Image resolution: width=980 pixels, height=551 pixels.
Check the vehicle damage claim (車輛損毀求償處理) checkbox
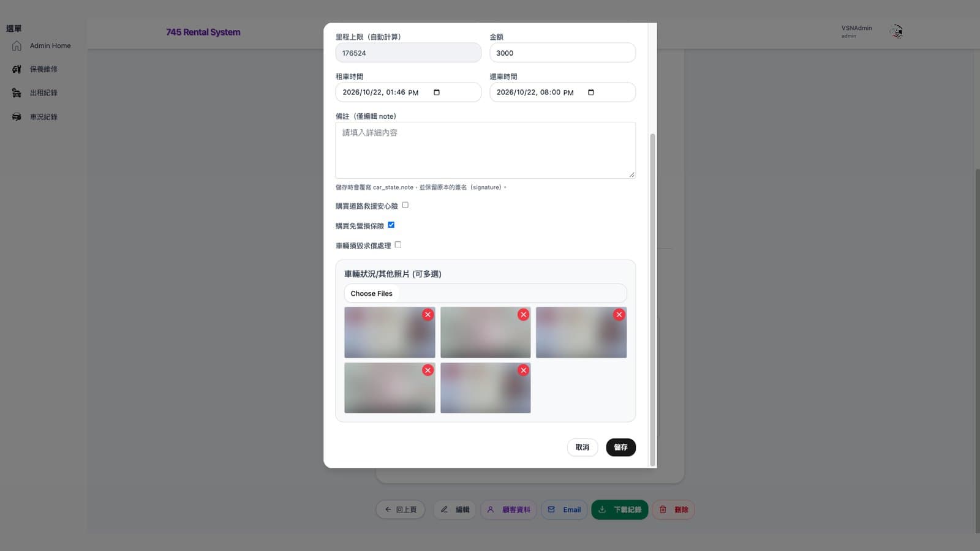click(398, 245)
